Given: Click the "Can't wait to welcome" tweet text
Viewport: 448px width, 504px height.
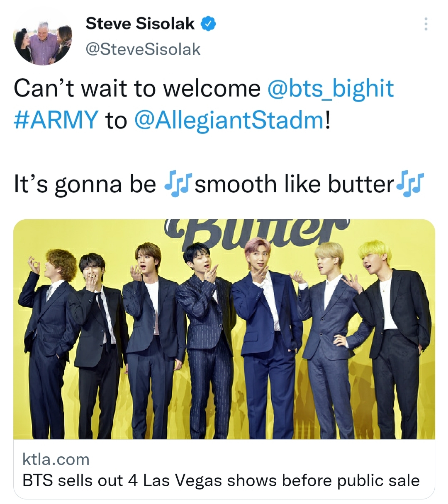Looking at the screenshot, I should (x=137, y=88).
